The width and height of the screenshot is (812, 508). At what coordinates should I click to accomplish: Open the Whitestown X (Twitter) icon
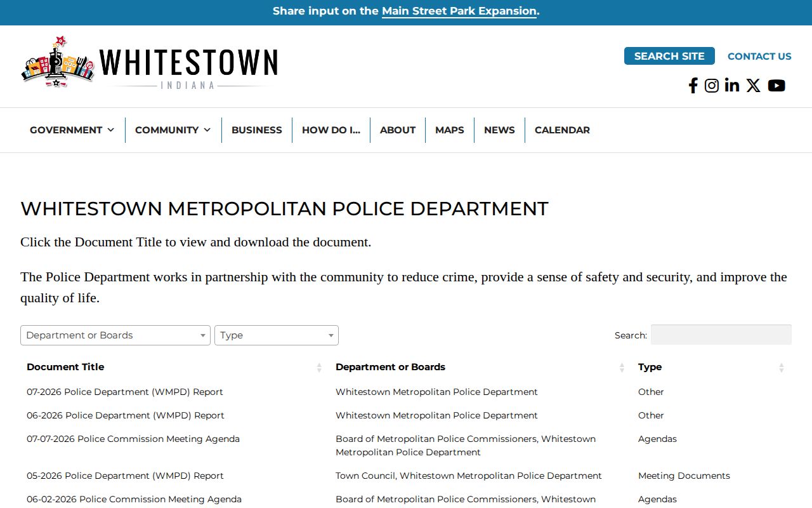[753, 86]
